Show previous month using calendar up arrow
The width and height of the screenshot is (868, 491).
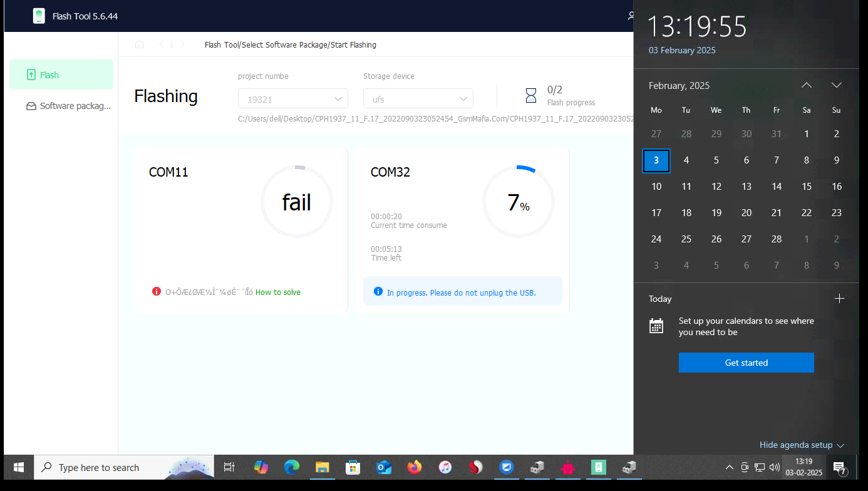807,85
